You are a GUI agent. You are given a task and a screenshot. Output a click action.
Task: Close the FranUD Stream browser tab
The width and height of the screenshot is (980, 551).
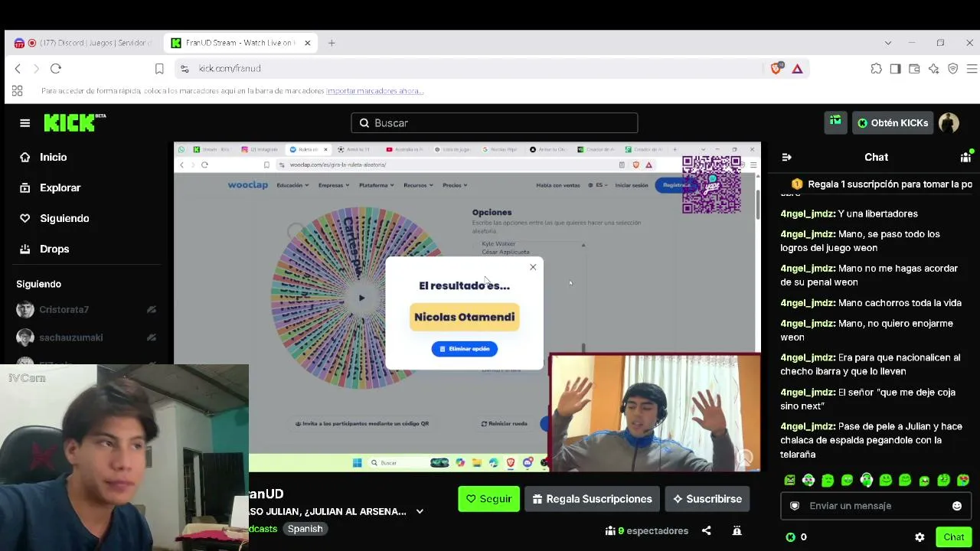click(x=308, y=43)
